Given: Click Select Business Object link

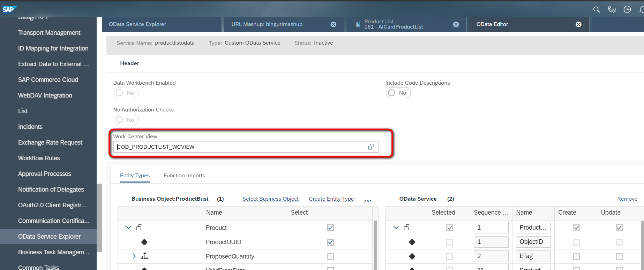Looking at the screenshot, I should coord(270,199).
